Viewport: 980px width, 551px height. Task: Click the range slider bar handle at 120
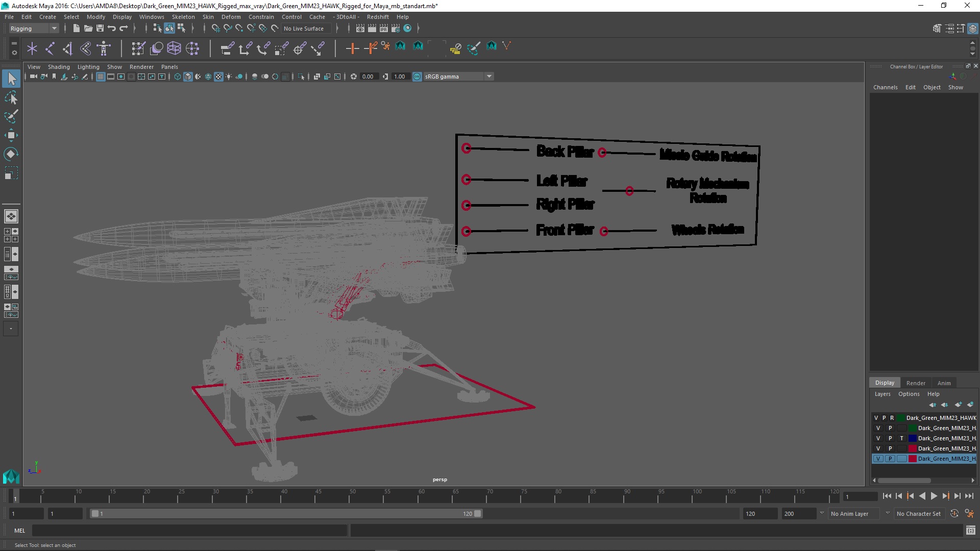(x=478, y=514)
